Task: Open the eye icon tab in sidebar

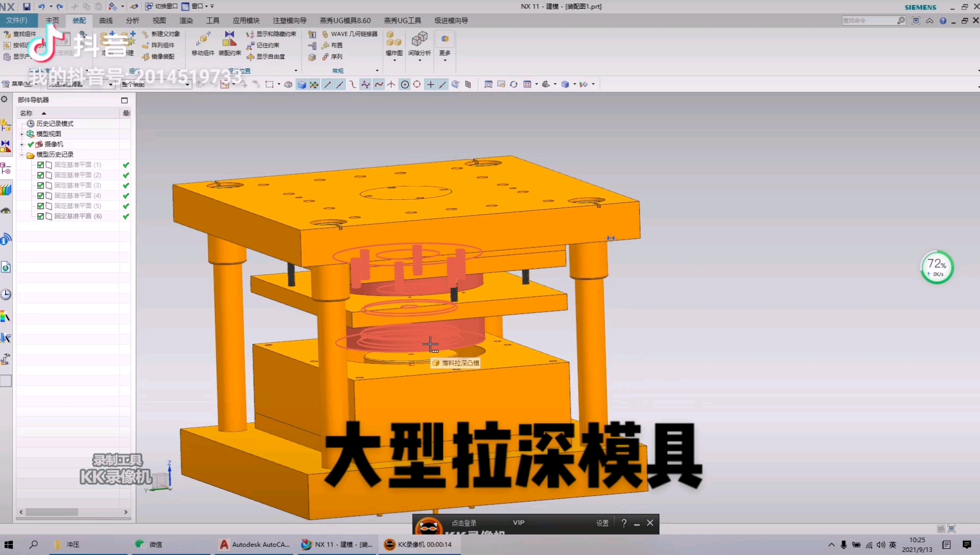Action: coord(6,211)
